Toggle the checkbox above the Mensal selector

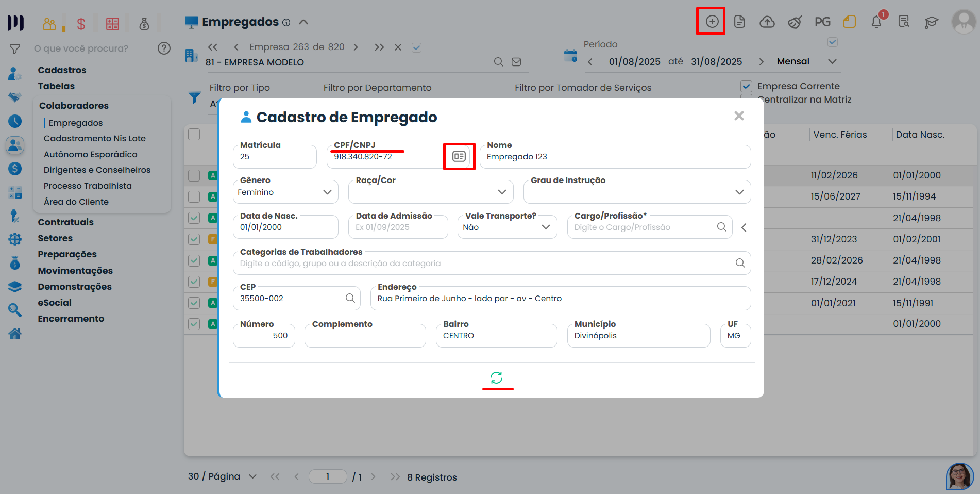point(833,42)
